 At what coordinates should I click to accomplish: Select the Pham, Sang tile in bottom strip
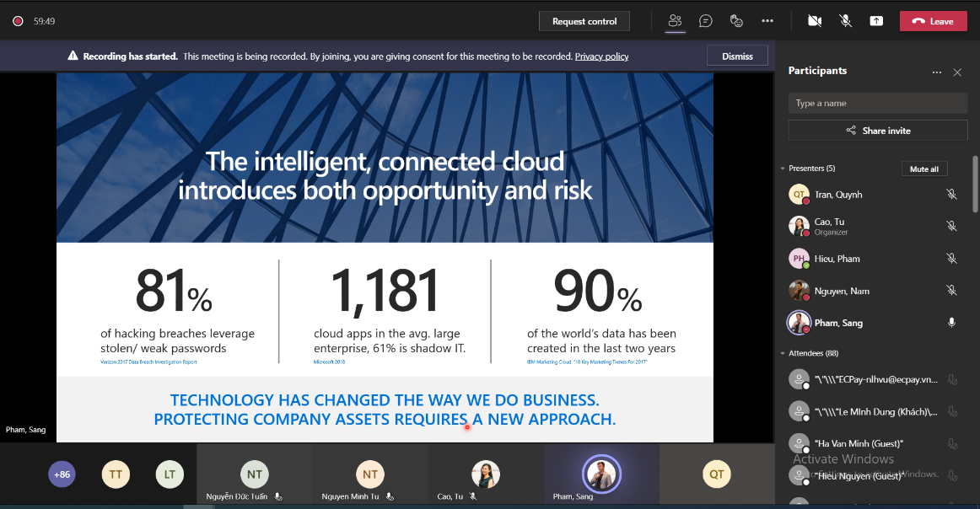(601, 474)
